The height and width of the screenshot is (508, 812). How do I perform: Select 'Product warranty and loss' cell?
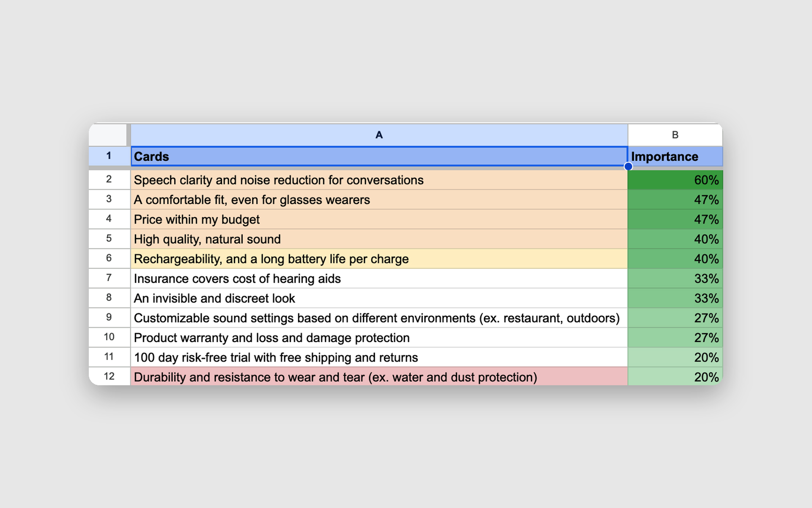(379, 337)
